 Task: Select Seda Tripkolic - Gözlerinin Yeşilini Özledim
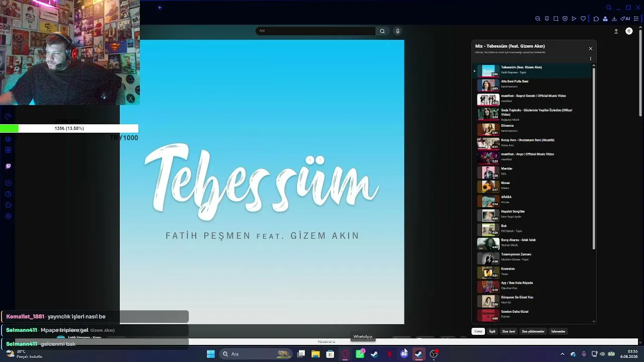point(532,114)
